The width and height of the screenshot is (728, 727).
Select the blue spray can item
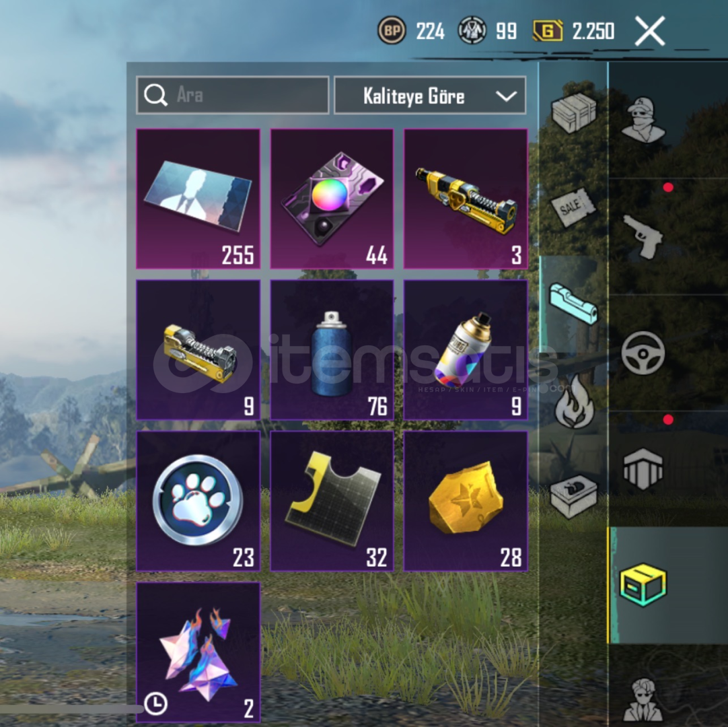[332, 350]
